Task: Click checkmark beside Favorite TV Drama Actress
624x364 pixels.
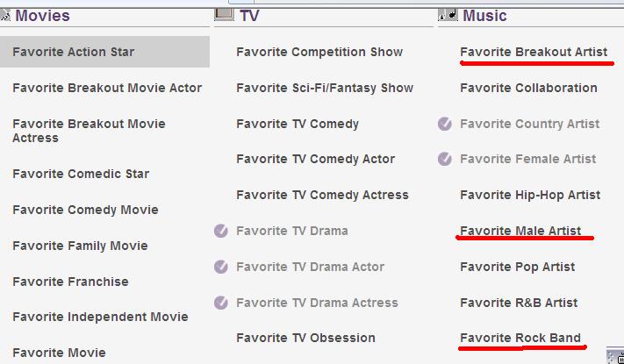Action: point(221,303)
